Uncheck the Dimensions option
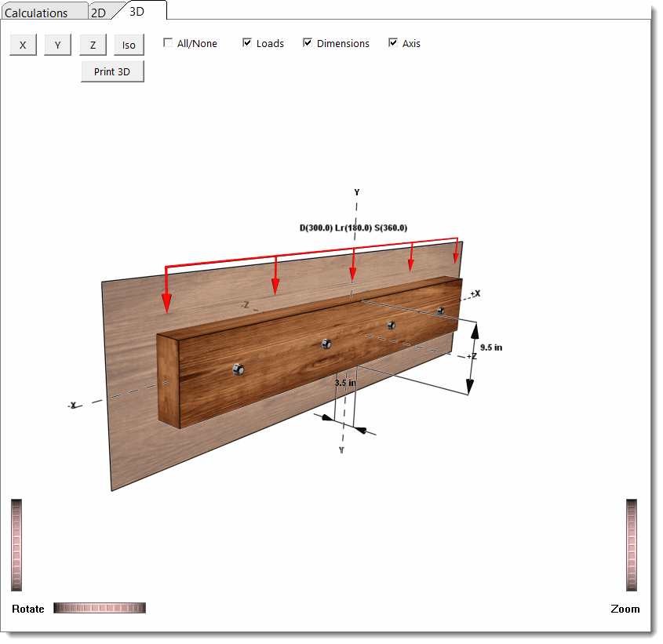Viewport: 663px width, 644px height. 308,43
